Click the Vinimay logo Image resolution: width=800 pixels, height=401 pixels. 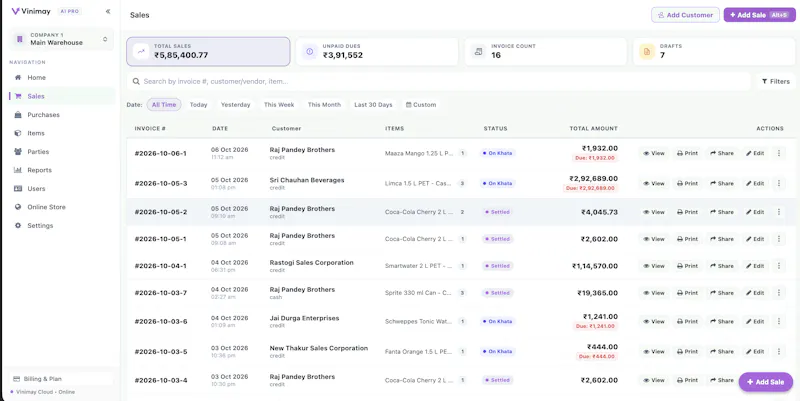31,11
